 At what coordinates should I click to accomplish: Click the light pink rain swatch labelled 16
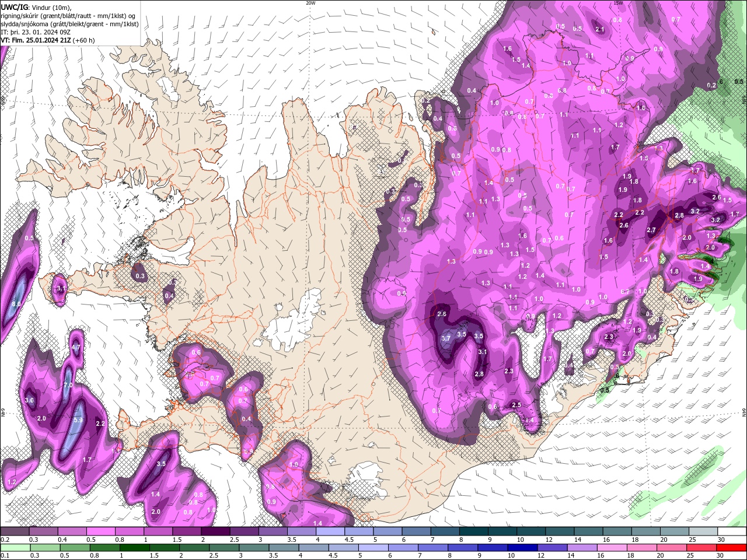[612, 548]
